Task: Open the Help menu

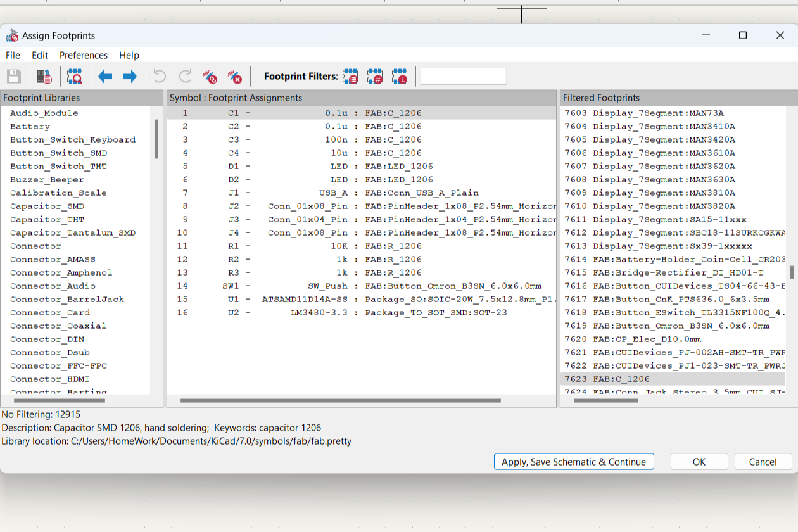Action: (x=129, y=55)
